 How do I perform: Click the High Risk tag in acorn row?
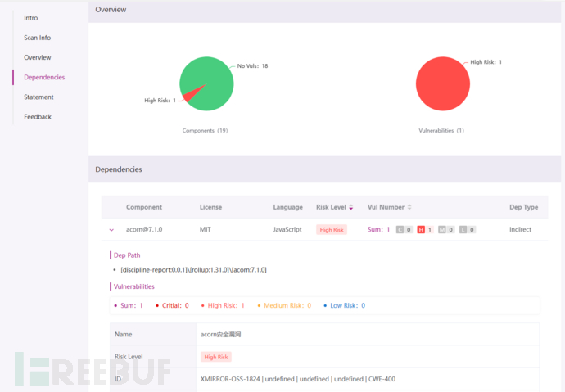tap(332, 230)
